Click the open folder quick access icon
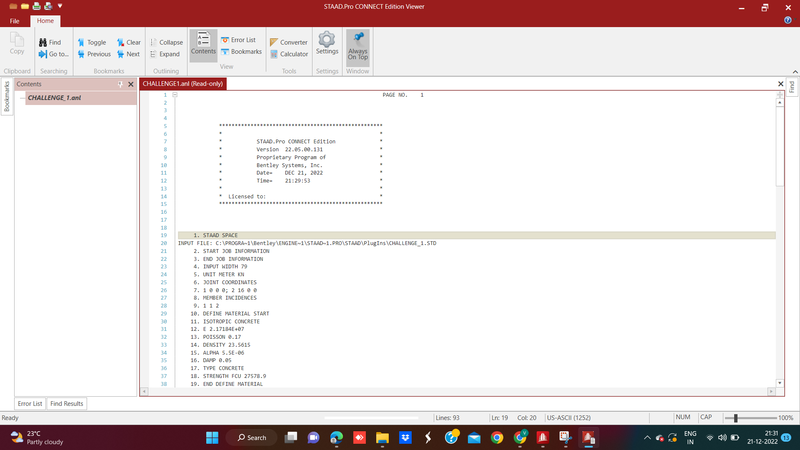The width and height of the screenshot is (800, 450). point(24,7)
